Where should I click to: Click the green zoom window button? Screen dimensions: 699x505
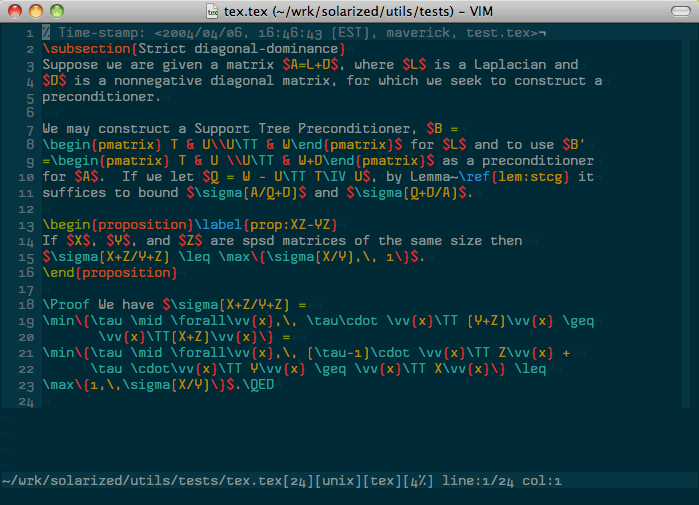(x=57, y=11)
